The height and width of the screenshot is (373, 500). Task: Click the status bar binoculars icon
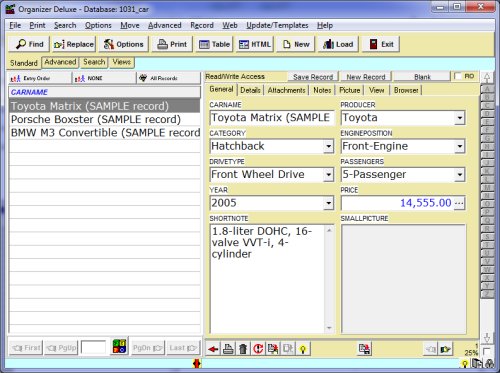pos(490,364)
